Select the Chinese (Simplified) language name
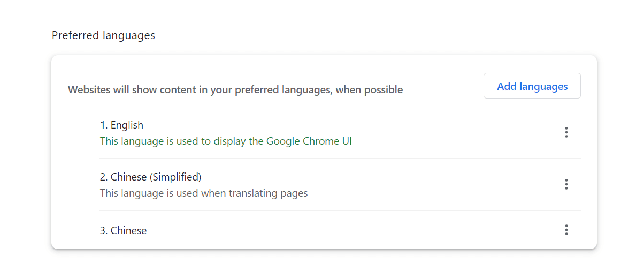The height and width of the screenshot is (270, 644). 156,177
